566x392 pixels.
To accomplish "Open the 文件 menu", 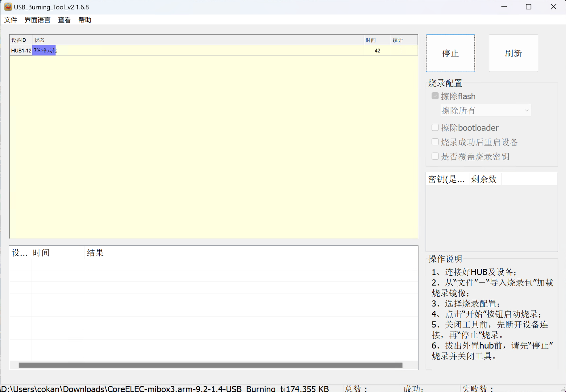I will point(10,20).
